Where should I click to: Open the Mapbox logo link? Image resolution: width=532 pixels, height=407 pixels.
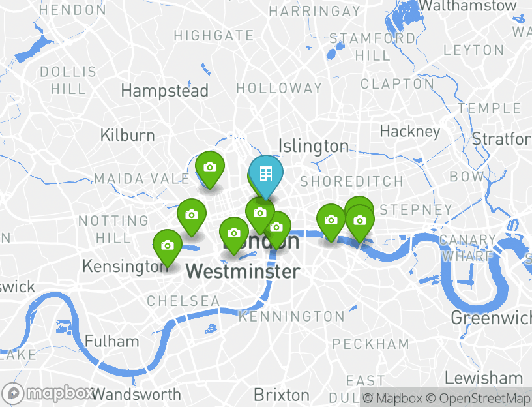[x=48, y=393]
